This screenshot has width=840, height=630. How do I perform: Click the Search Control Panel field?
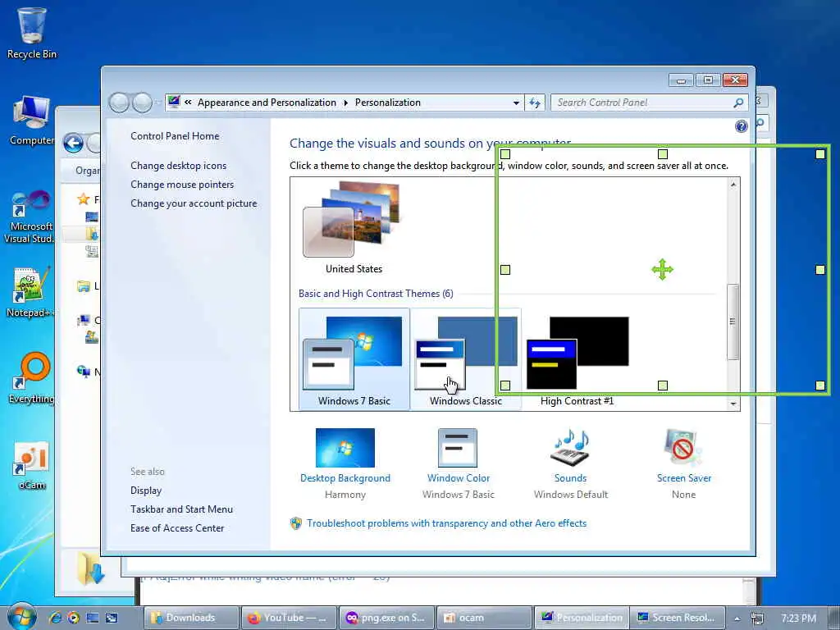pos(650,103)
